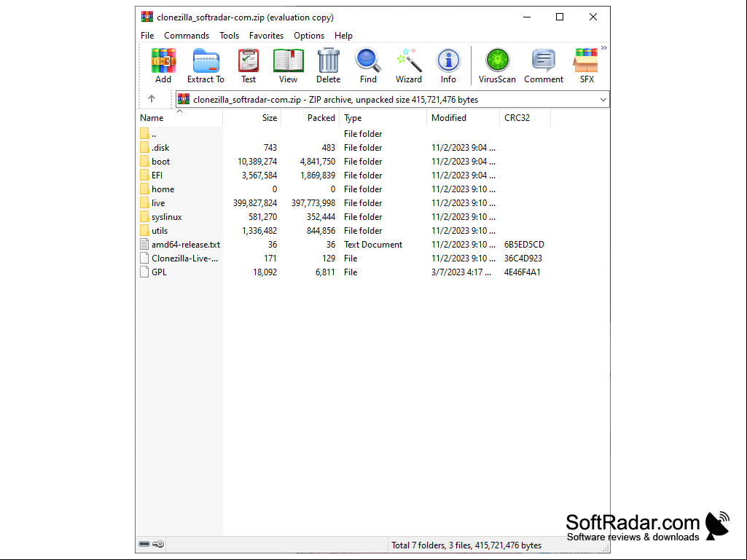Open the Options menu
Viewport: 747px width, 560px height.
click(x=309, y=36)
